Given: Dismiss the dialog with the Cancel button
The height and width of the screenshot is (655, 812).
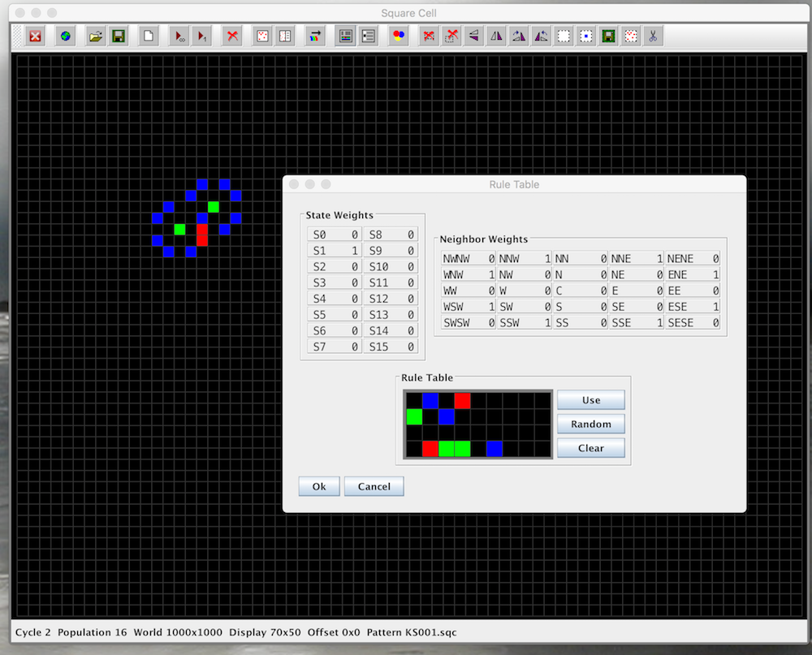Looking at the screenshot, I should click(374, 486).
